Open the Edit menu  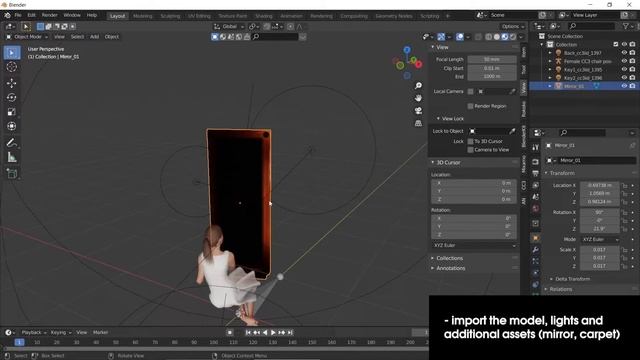point(31,15)
